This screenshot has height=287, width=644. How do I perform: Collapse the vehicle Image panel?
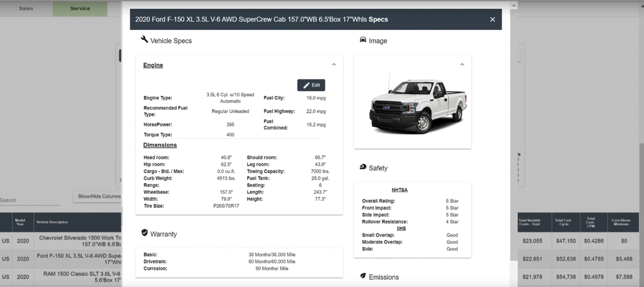(462, 64)
